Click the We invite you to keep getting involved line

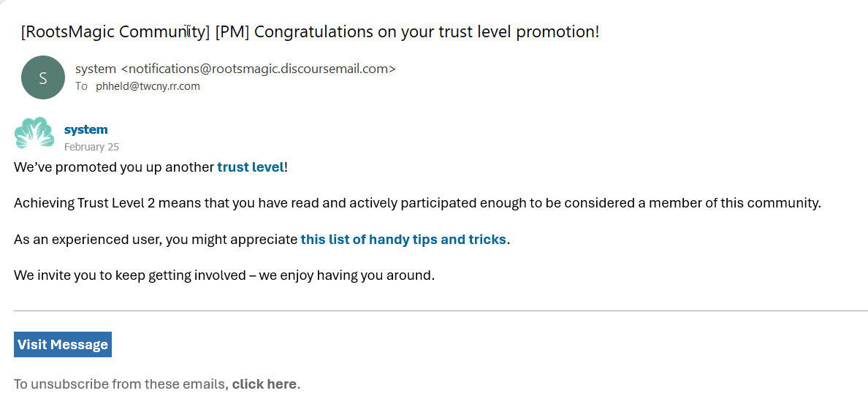click(224, 275)
